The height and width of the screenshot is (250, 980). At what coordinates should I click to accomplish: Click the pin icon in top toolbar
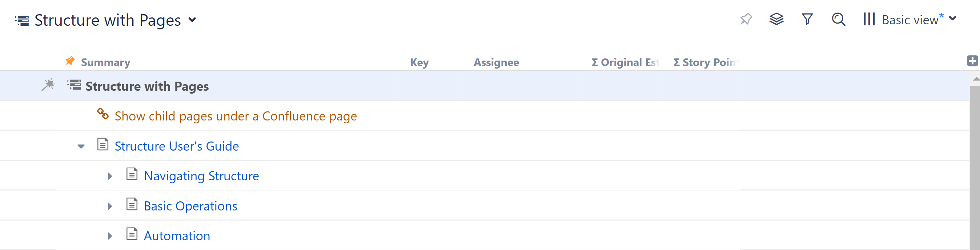click(x=746, y=19)
